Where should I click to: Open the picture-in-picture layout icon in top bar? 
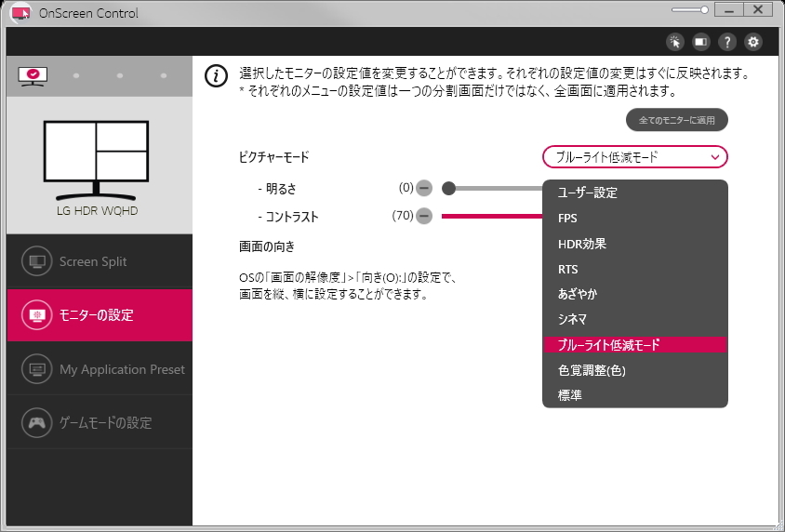pos(701,42)
